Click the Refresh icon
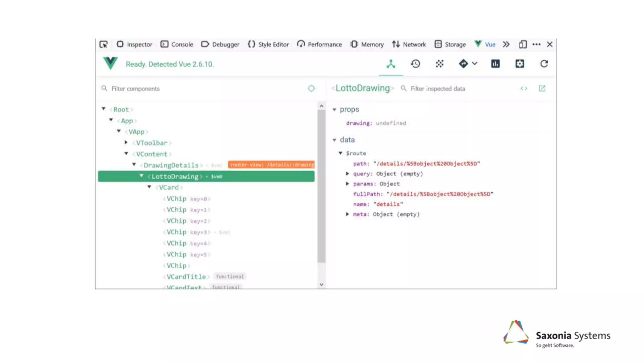 (544, 64)
